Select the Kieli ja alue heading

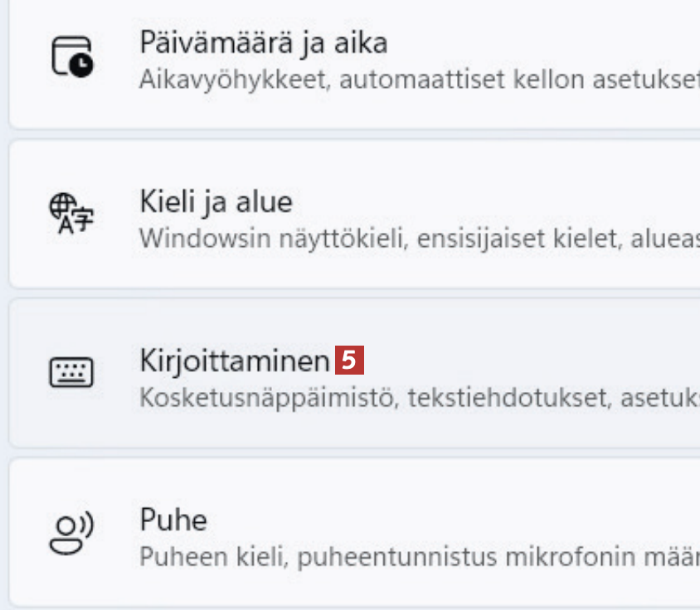point(216,201)
